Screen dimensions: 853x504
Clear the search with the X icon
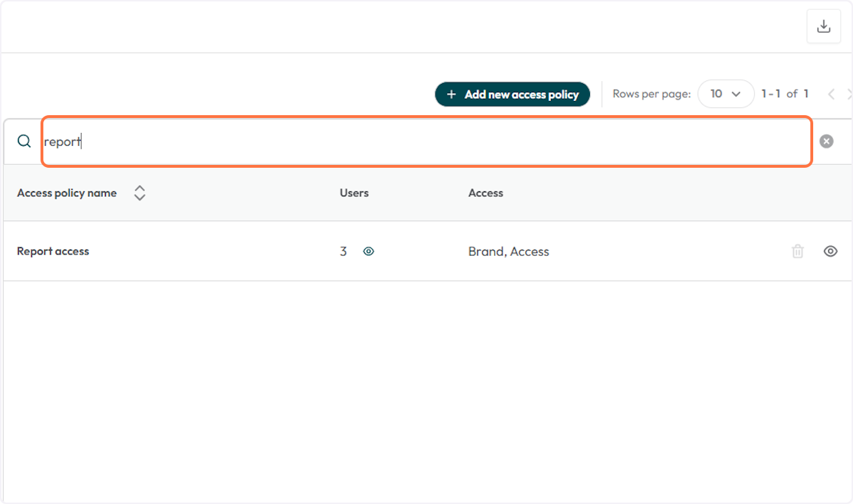click(x=826, y=140)
